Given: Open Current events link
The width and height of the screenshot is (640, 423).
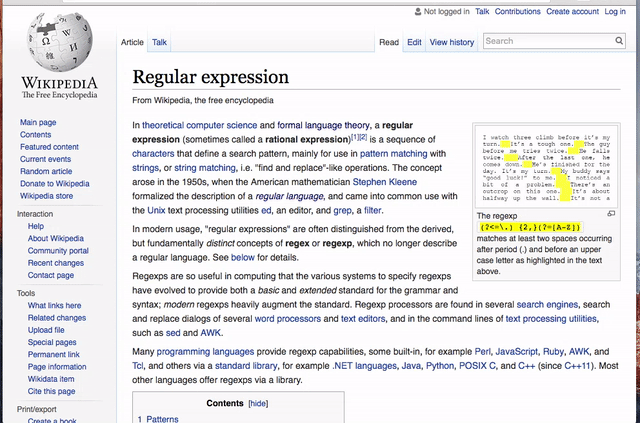Looking at the screenshot, I should point(45,159).
